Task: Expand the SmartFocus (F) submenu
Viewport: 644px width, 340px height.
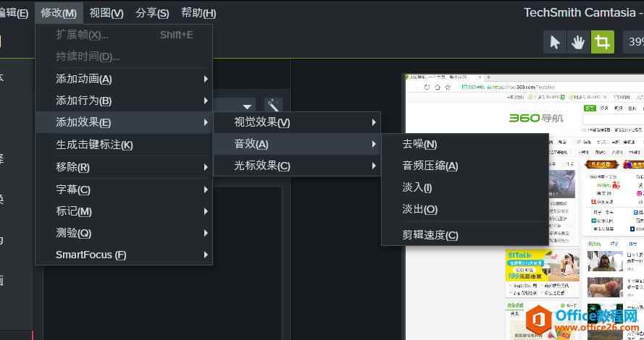Action: click(124, 255)
